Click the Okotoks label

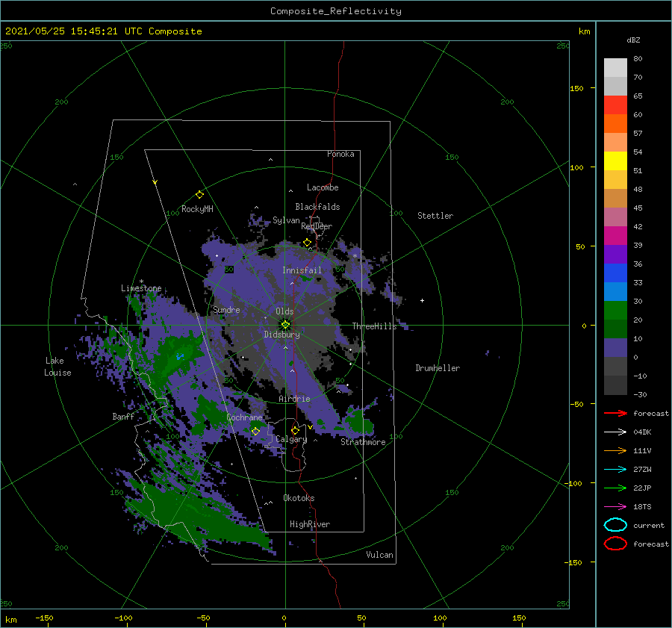(299, 498)
